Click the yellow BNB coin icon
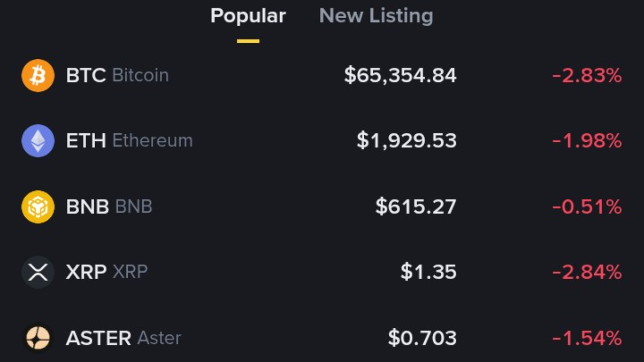This screenshot has height=362, width=644. tap(38, 207)
